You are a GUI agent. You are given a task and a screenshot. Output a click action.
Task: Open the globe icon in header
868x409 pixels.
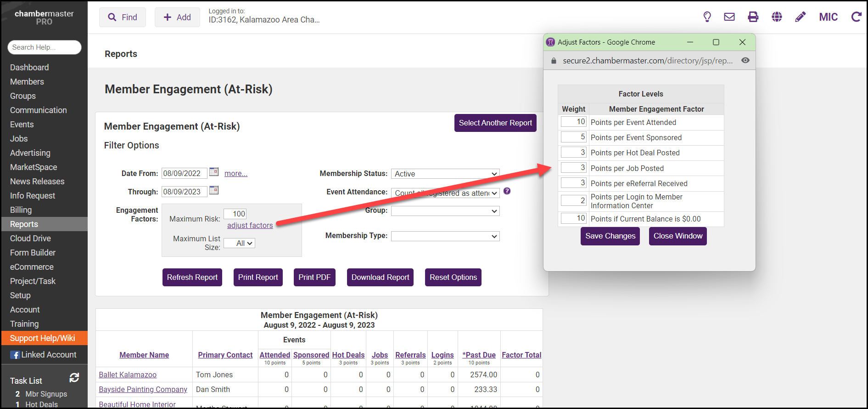click(777, 17)
